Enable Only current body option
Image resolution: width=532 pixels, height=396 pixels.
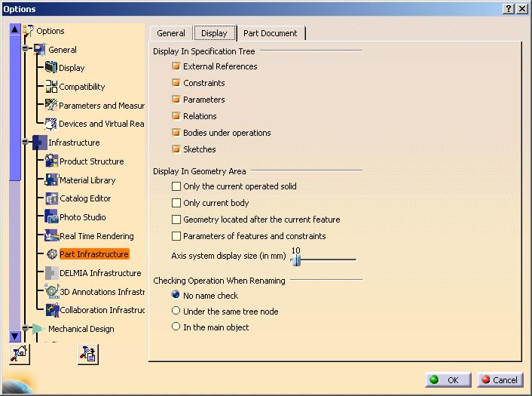[x=176, y=203]
